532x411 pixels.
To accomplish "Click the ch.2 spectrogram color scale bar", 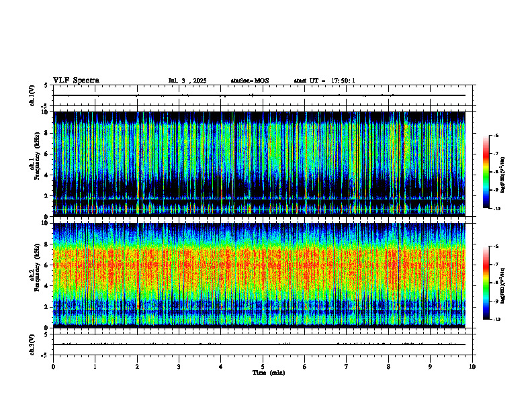I will point(486,283).
